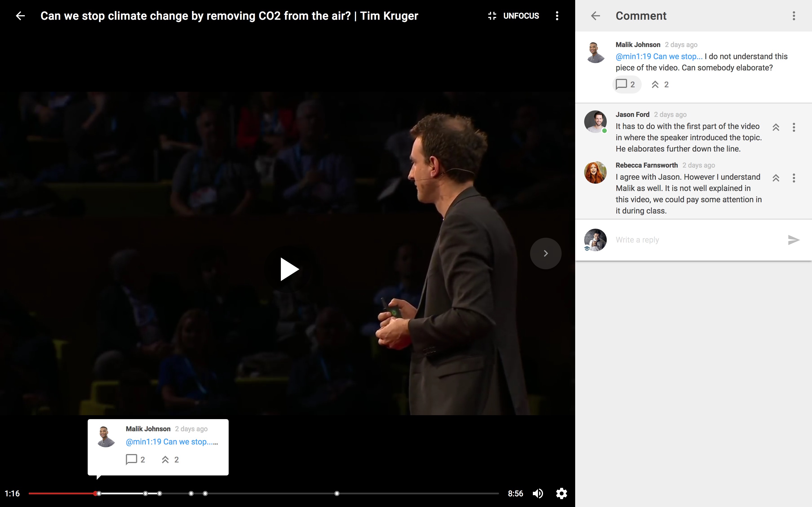The height and width of the screenshot is (507, 812).
Task: Upvote Rebecca Farnsworth's reply
Action: [x=776, y=178]
